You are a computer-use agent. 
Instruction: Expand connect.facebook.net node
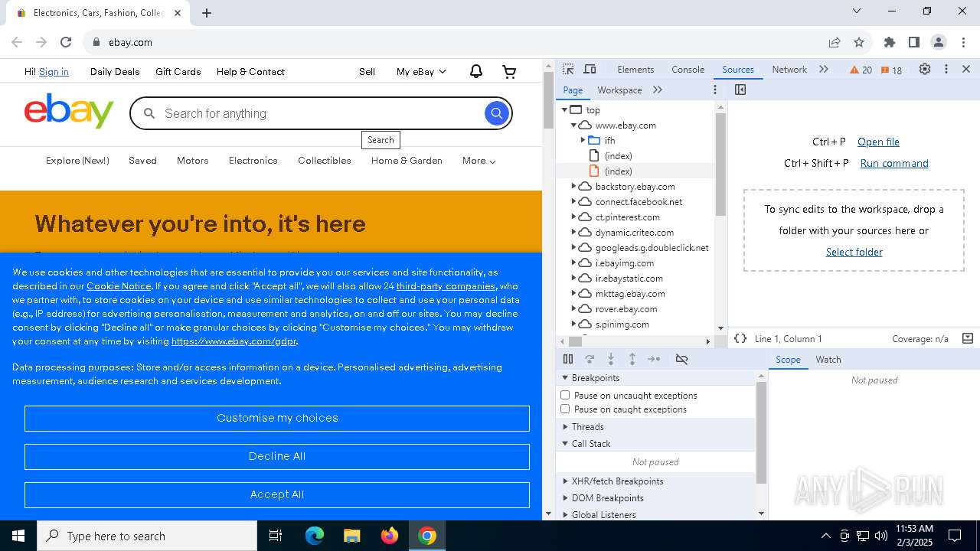coord(573,201)
